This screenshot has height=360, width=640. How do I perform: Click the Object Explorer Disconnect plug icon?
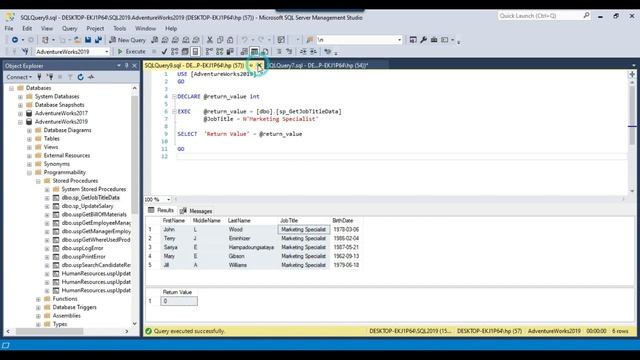50,77
